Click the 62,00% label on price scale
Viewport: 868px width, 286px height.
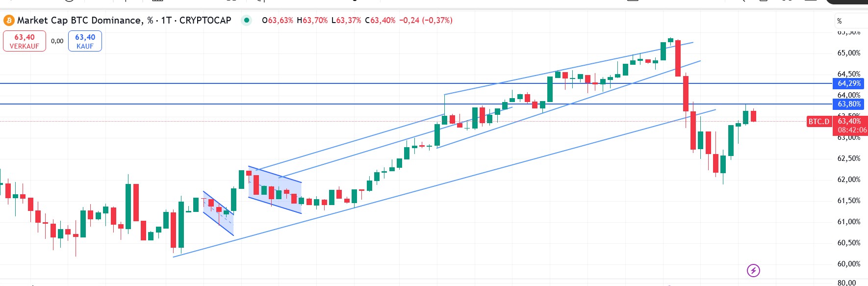tap(848, 180)
